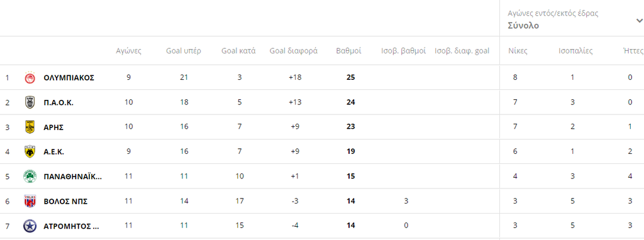Open the ΒΟΛΟΣ ΝΠΣ team link
Screen dimensions: 644x240
pos(65,202)
